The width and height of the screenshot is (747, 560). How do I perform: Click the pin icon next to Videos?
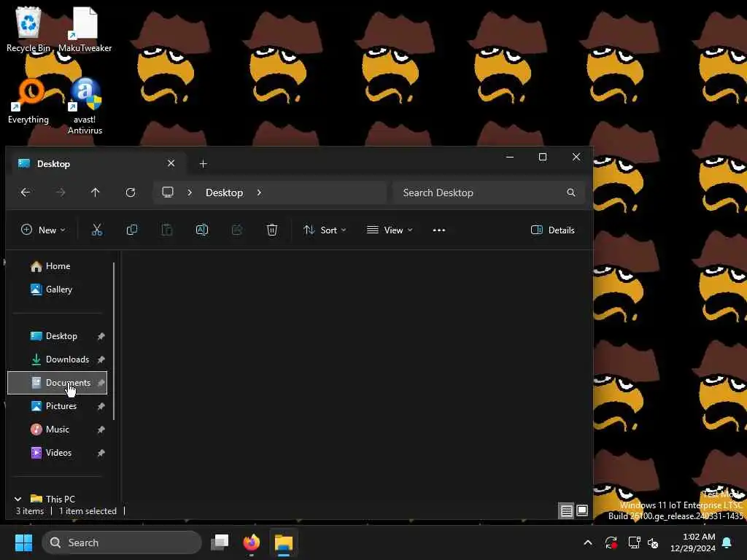(101, 453)
